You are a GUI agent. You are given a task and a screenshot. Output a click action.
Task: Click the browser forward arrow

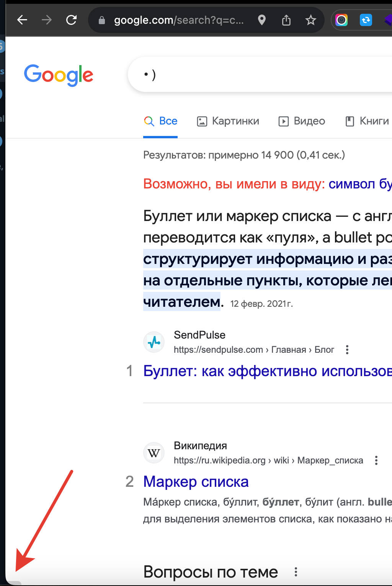[47, 20]
